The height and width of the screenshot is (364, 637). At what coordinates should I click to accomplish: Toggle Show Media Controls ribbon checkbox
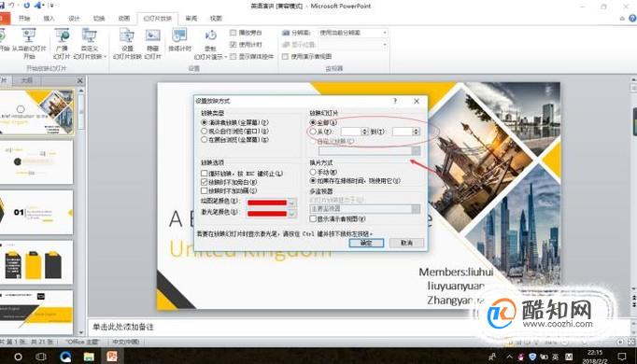coord(234,56)
